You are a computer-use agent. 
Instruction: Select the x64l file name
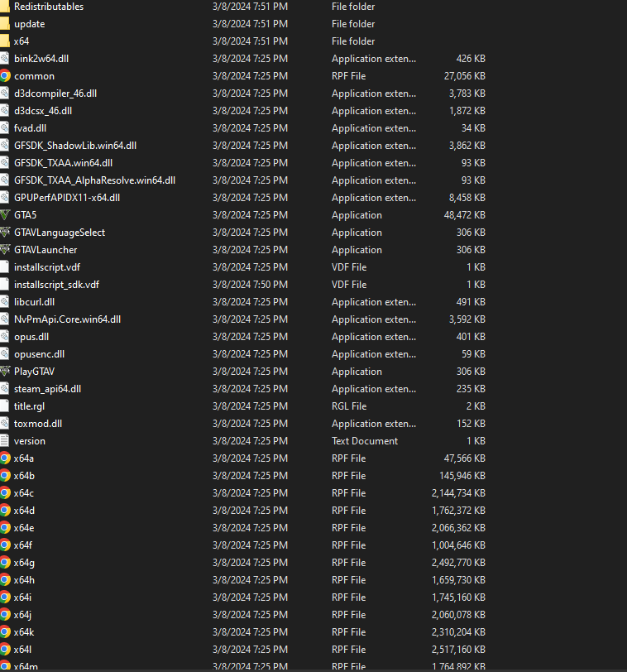[x=22, y=650]
